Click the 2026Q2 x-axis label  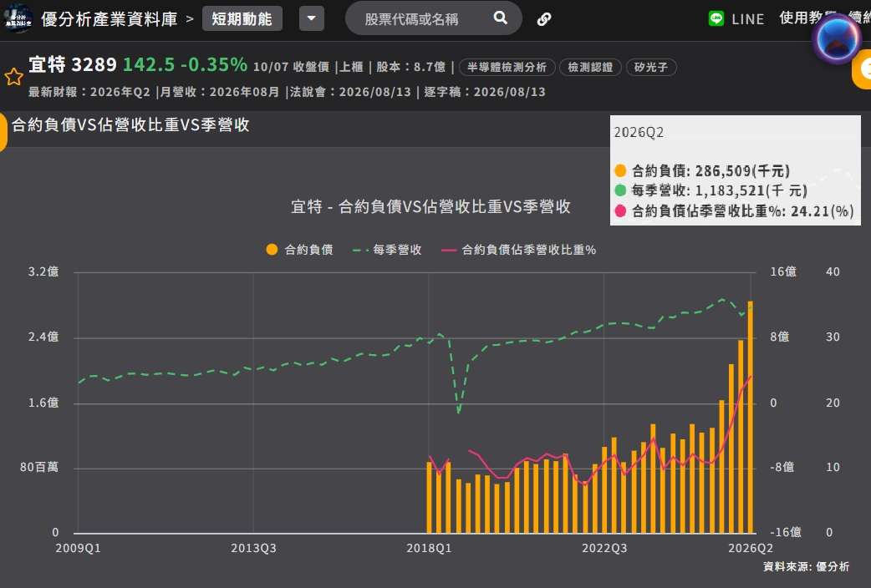pyautogui.click(x=751, y=548)
